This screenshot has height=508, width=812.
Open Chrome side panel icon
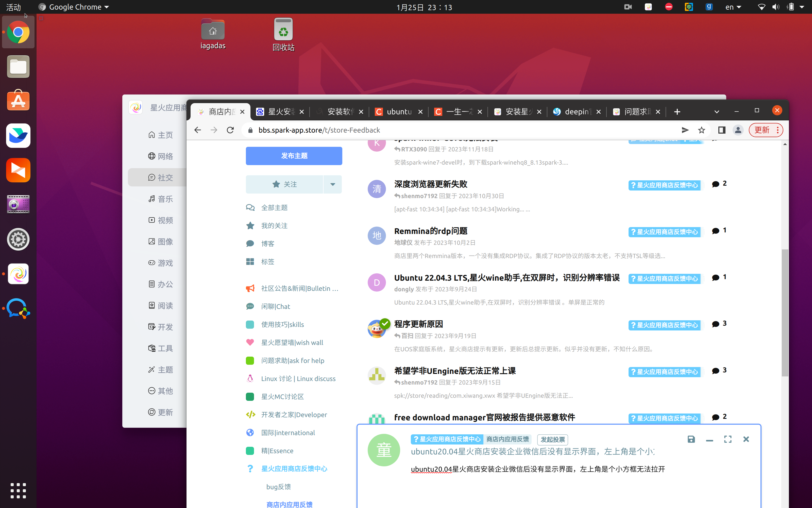(x=722, y=130)
